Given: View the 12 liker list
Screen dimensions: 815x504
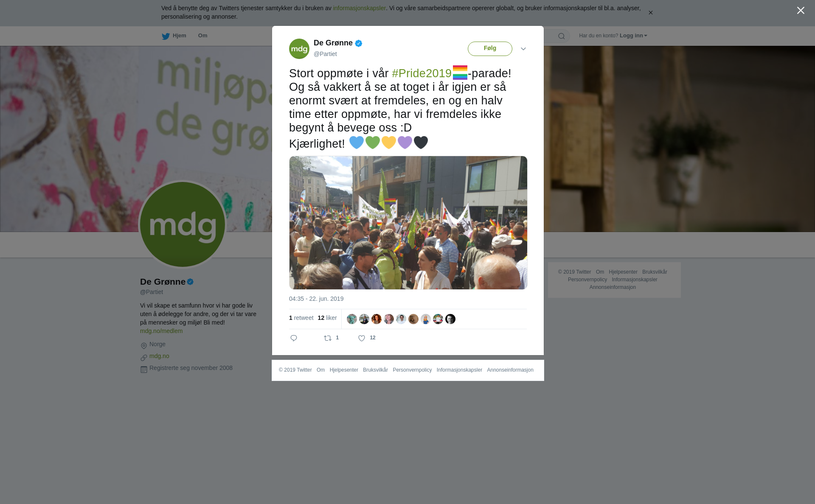Looking at the screenshot, I should tap(327, 318).
